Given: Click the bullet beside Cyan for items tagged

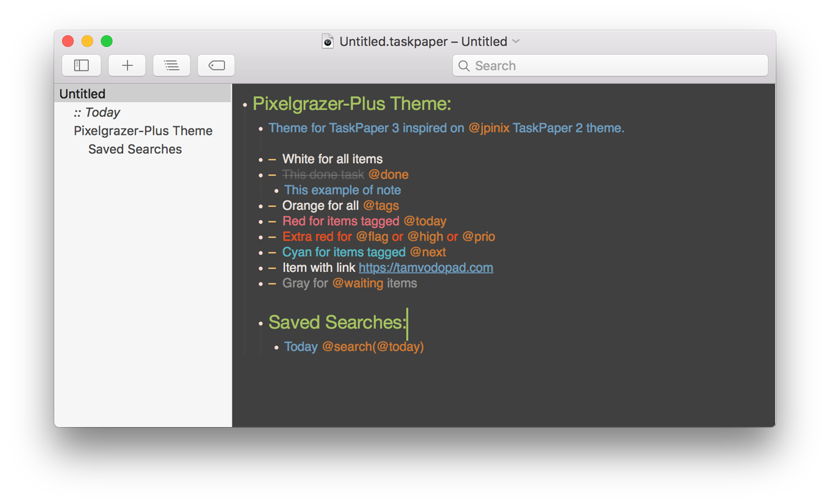Looking at the screenshot, I should [x=261, y=253].
